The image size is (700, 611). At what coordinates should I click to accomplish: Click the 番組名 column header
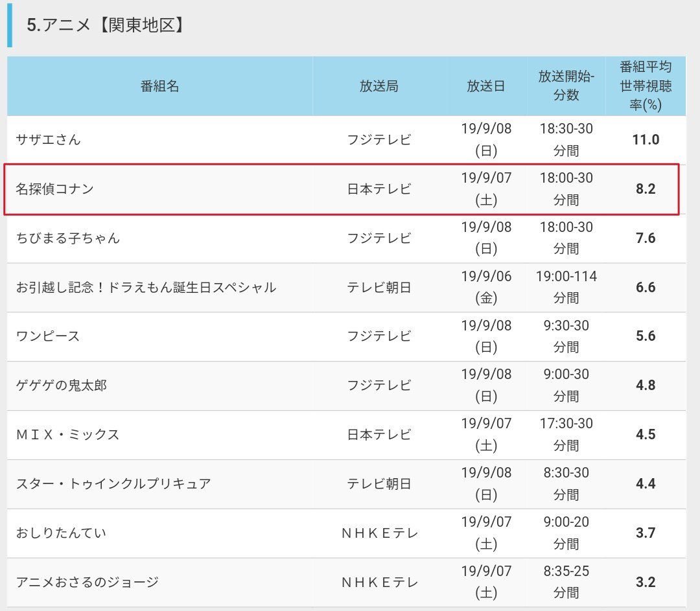pyautogui.click(x=160, y=86)
